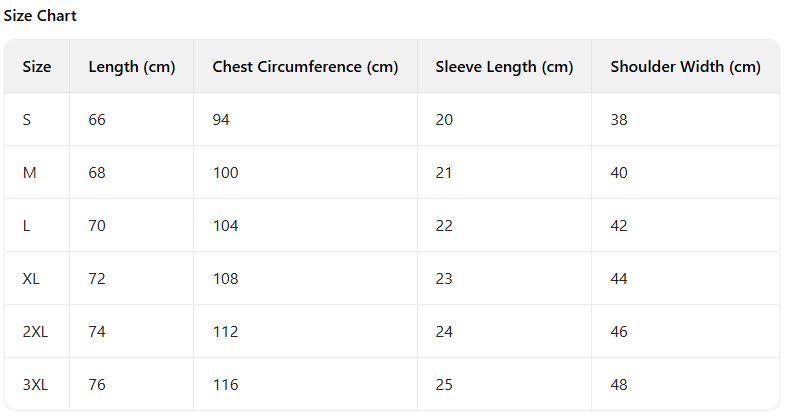
Task: Select the S size cell
Action: pos(27,120)
